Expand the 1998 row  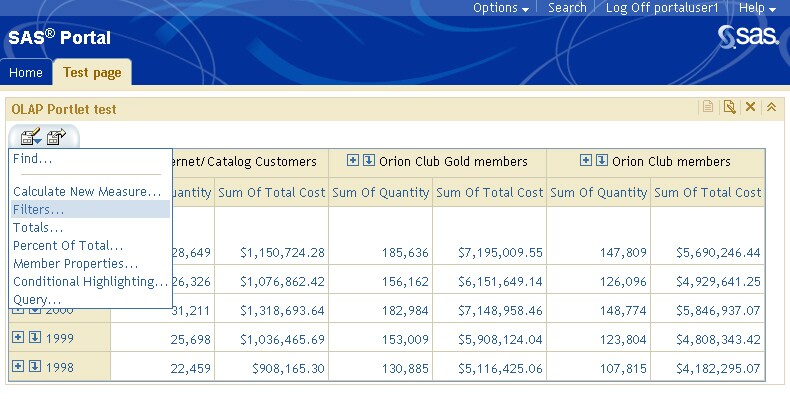click(x=18, y=366)
